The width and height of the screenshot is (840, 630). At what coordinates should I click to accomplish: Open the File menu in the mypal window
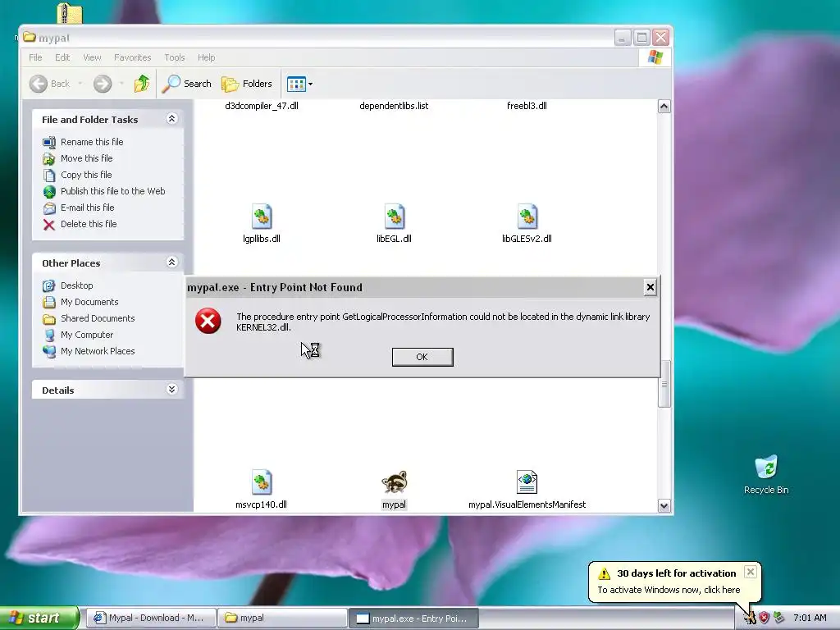[35, 57]
